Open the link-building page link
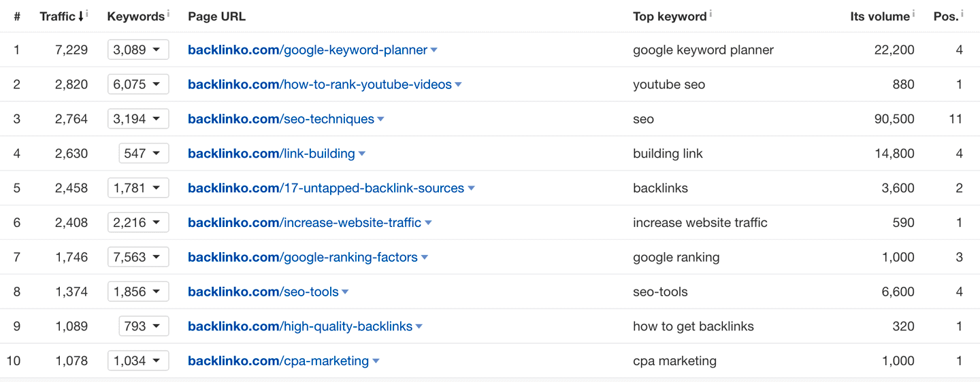Image resolution: width=980 pixels, height=382 pixels. (272, 154)
